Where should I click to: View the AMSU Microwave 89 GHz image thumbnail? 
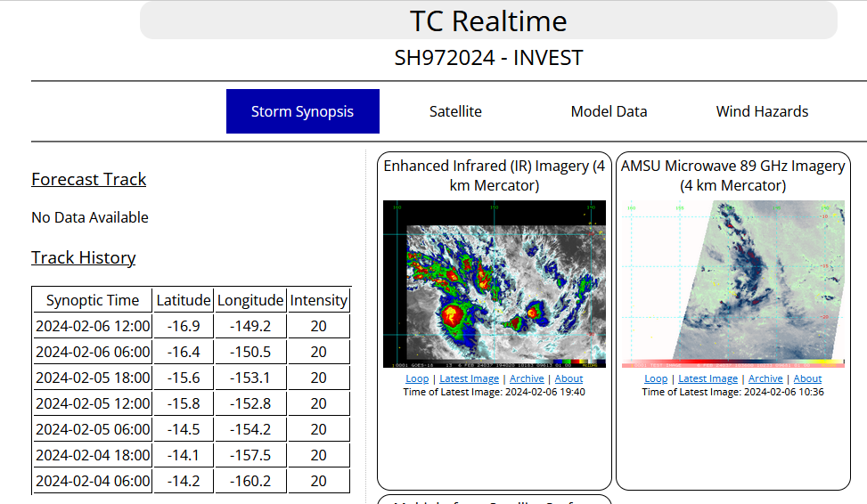point(733,284)
